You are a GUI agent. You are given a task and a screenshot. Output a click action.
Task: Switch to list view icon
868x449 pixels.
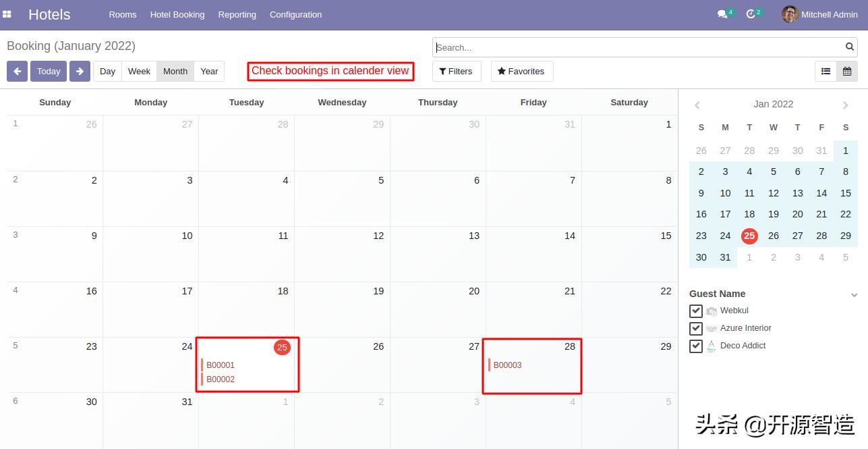point(826,71)
